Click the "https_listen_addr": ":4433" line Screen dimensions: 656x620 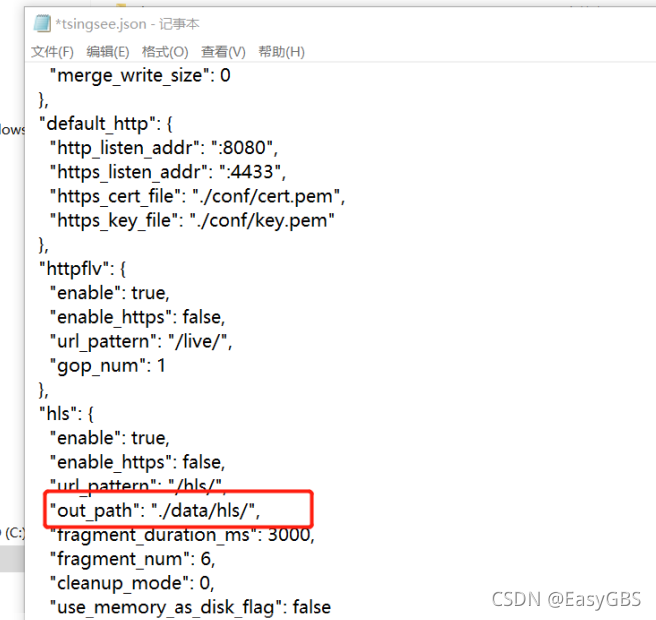coord(168,172)
